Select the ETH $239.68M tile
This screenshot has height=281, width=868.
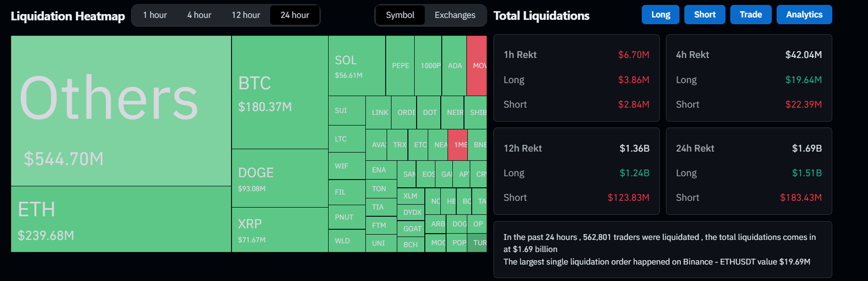point(121,219)
